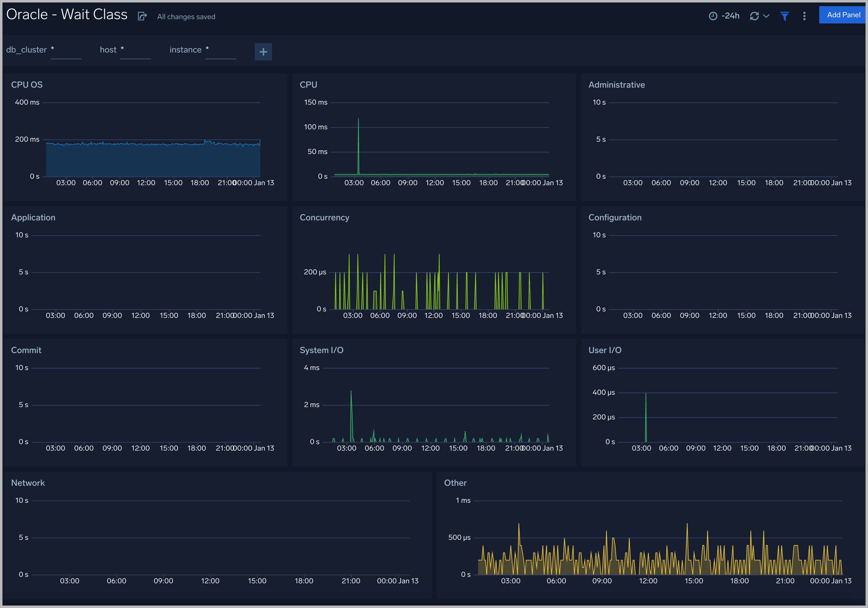Screen dimensions: 868x608
Task: Click the User I/O panel title
Action: tap(605, 350)
